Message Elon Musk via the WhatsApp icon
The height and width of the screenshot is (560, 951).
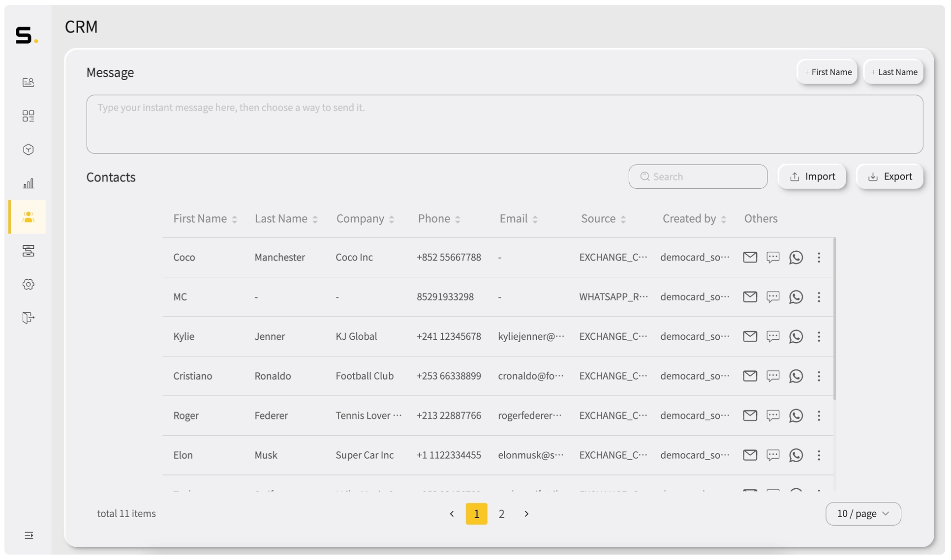796,455
